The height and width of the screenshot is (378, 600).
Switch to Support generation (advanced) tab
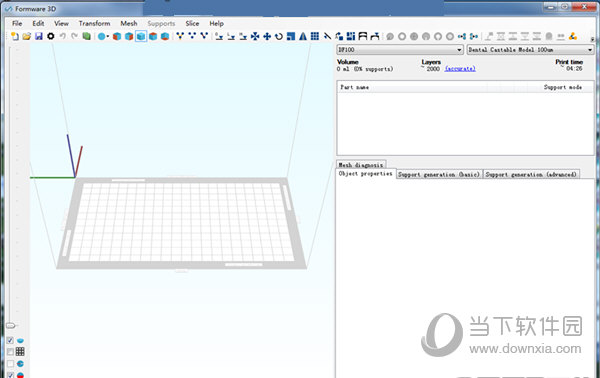coord(531,174)
